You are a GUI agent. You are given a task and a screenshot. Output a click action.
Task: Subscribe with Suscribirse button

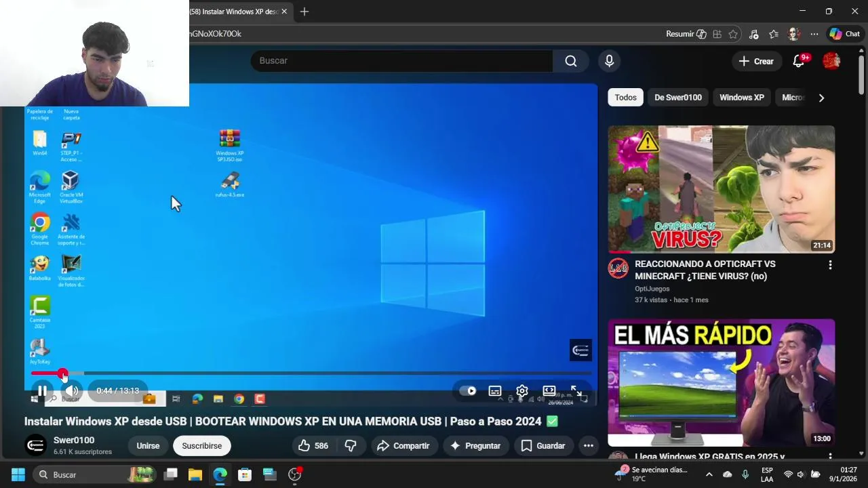(x=201, y=446)
